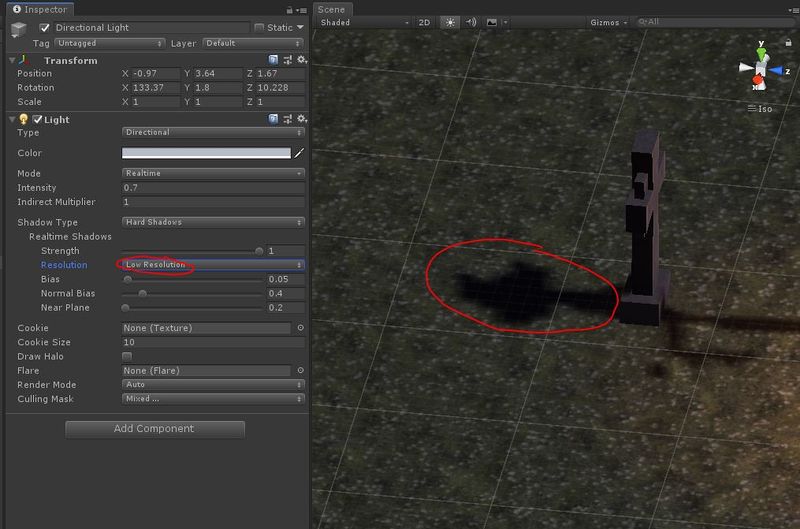The height and width of the screenshot is (529, 800).
Task: Click the green Y axis gizmo cone
Action: [x=761, y=53]
